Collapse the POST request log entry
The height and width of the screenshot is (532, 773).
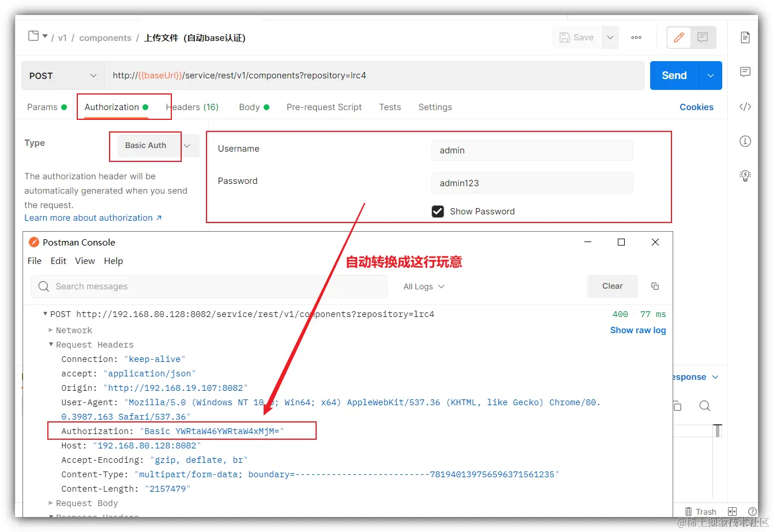coord(46,314)
